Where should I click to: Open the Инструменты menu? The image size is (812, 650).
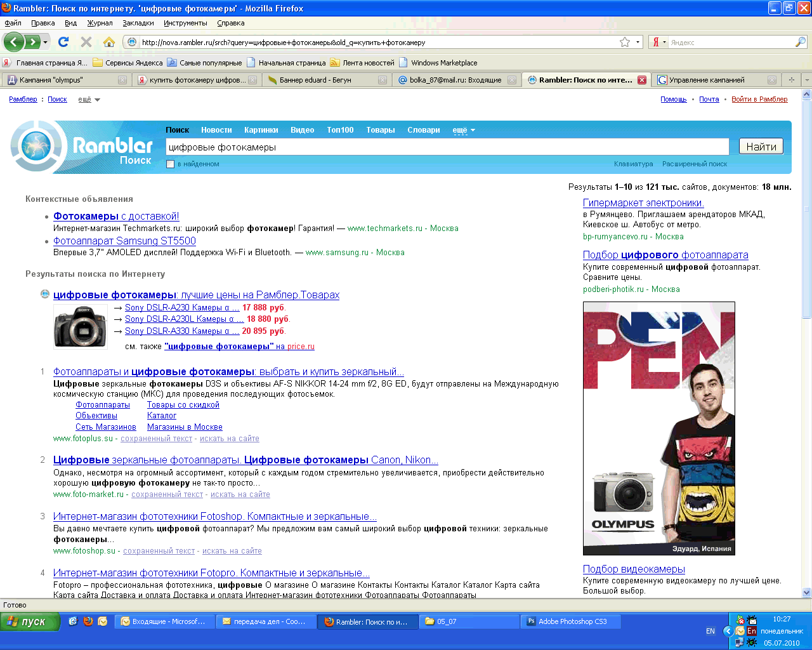click(185, 23)
